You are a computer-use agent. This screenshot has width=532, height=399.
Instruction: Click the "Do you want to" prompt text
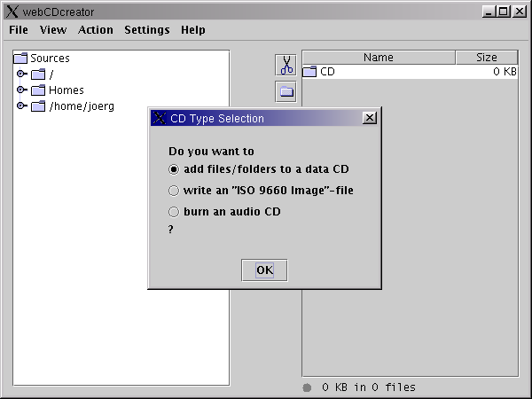[211, 152]
